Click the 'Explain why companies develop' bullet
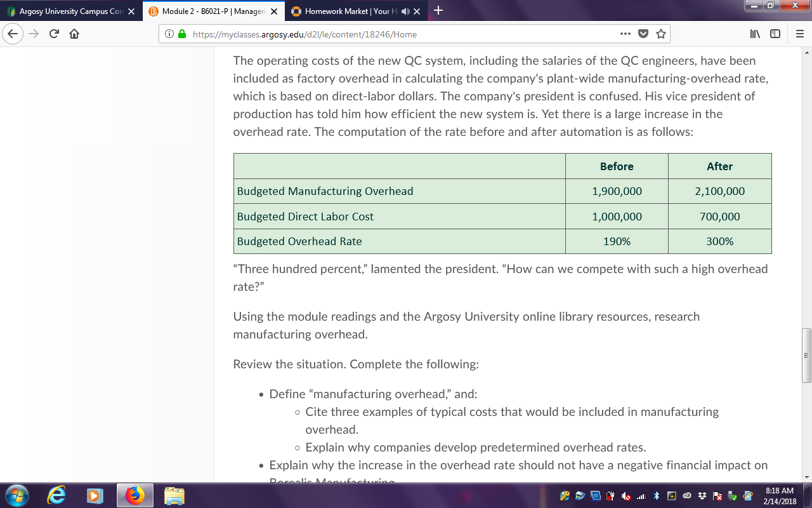Viewport: 812px width, 508px height. pos(476,447)
